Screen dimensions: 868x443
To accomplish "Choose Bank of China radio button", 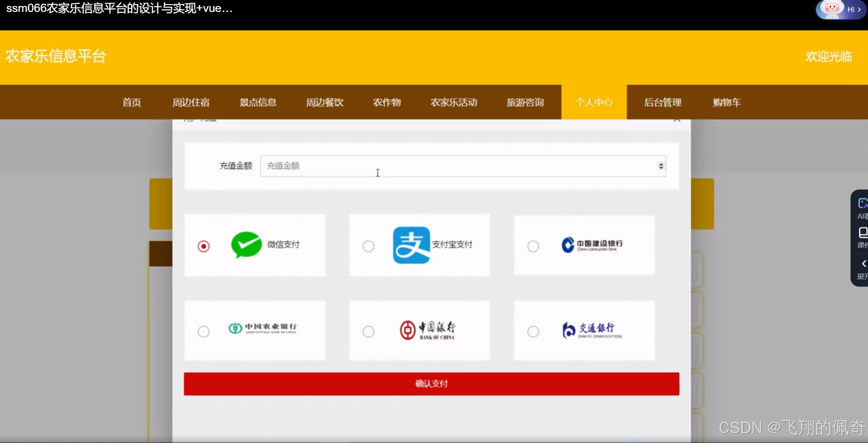I will pyautogui.click(x=368, y=332).
